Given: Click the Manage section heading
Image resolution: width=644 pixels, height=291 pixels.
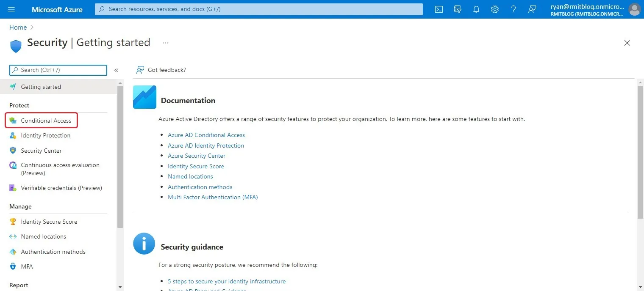Looking at the screenshot, I should 20,206.
